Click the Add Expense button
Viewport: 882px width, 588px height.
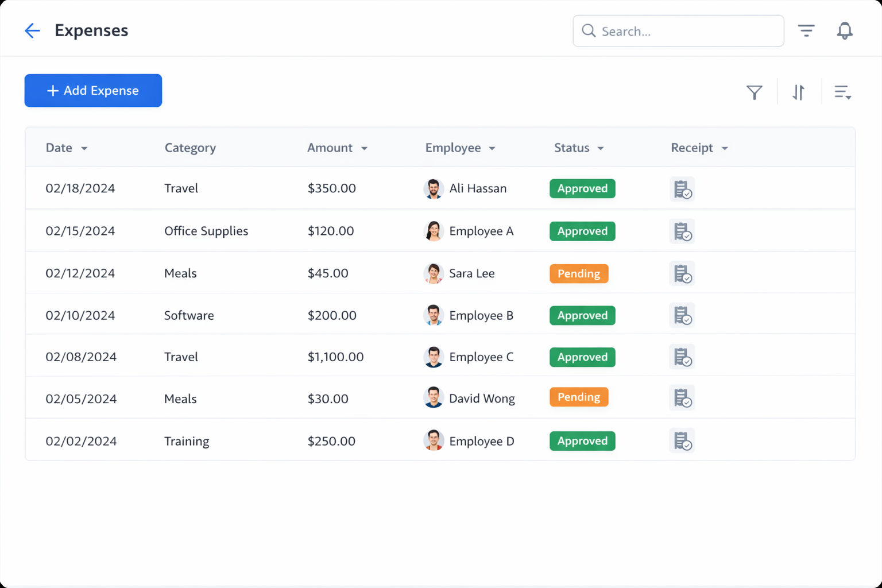(93, 90)
